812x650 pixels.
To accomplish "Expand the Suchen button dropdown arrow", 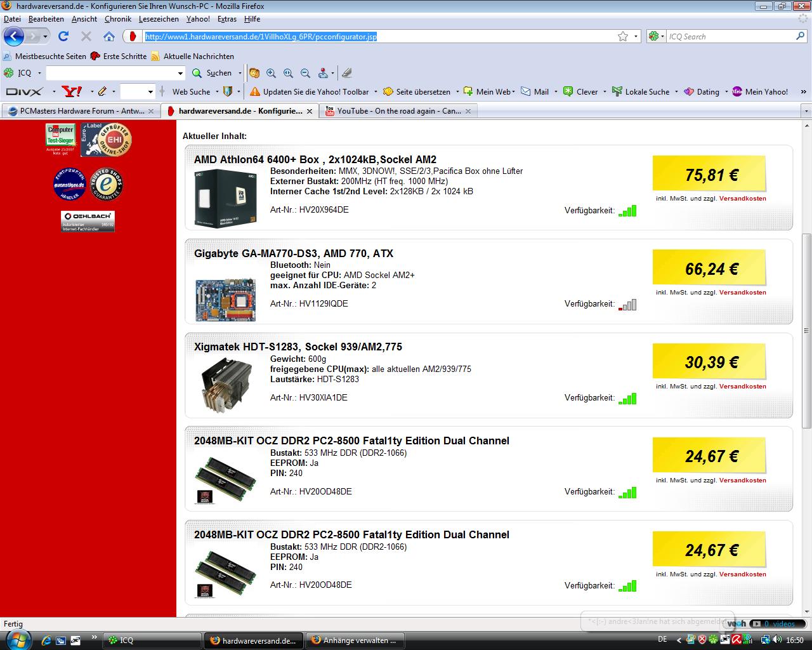I will [x=240, y=73].
